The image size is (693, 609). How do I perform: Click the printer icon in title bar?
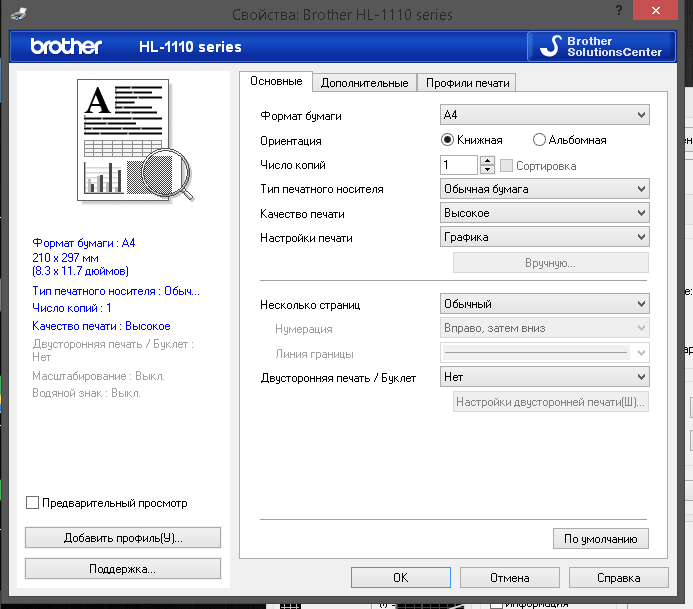click(x=19, y=14)
